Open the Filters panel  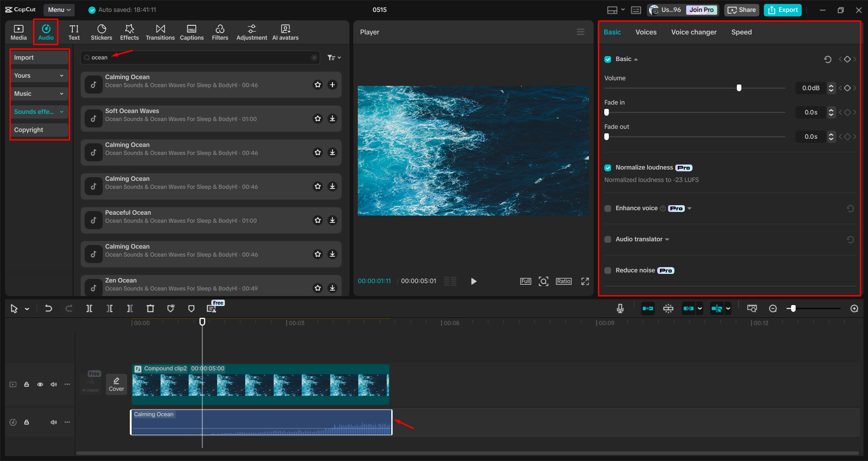(x=220, y=32)
